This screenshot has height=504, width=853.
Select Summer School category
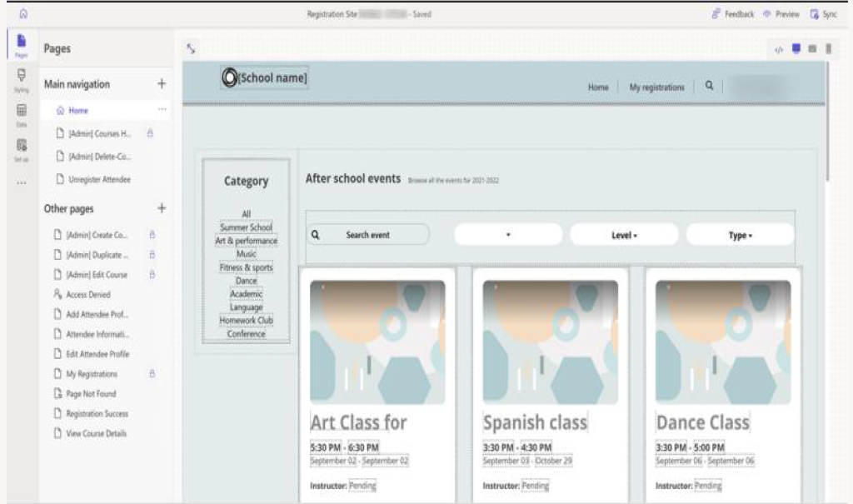click(247, 227)
